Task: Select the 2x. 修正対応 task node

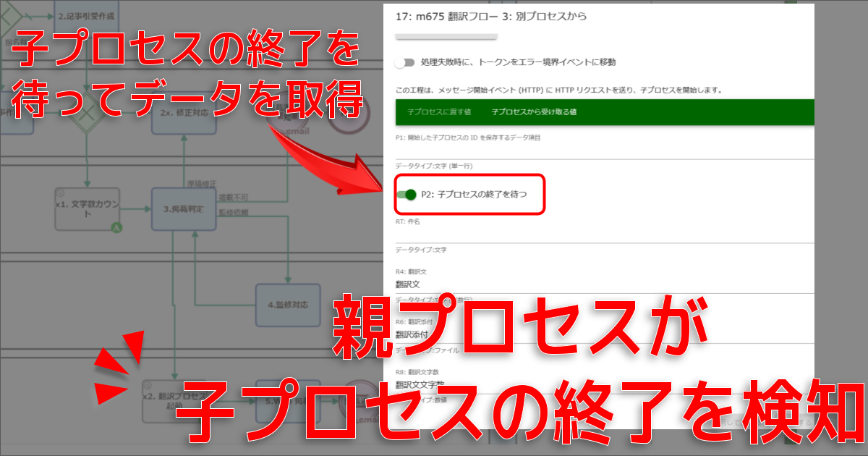Action: [184, 114]
